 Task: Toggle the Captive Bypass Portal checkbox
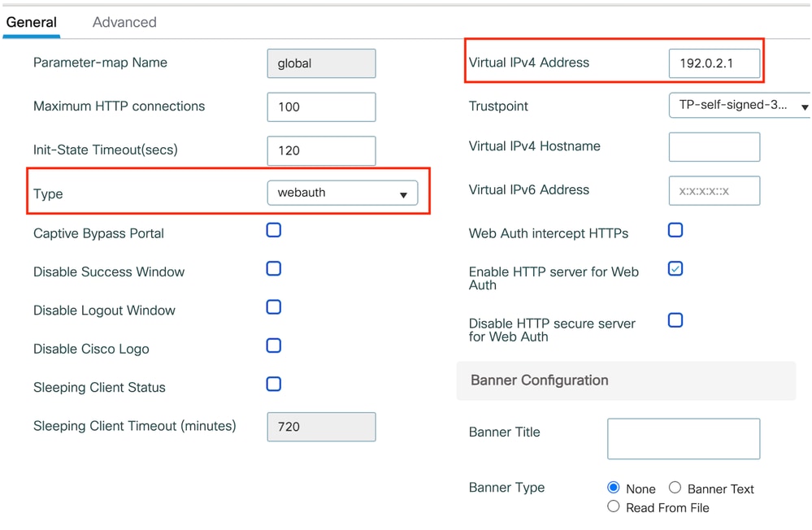click(273, 230)
